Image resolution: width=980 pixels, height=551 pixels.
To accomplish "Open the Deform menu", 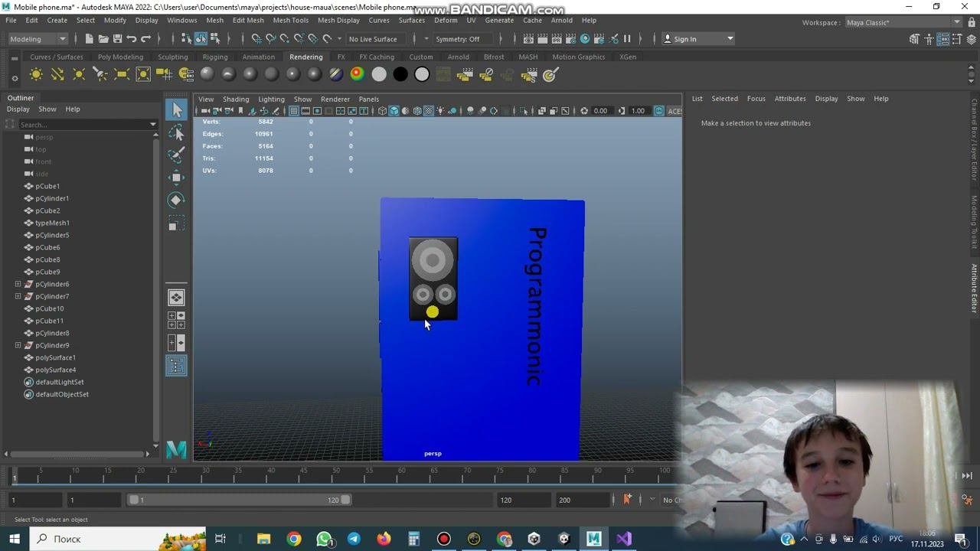I will 446,20.
